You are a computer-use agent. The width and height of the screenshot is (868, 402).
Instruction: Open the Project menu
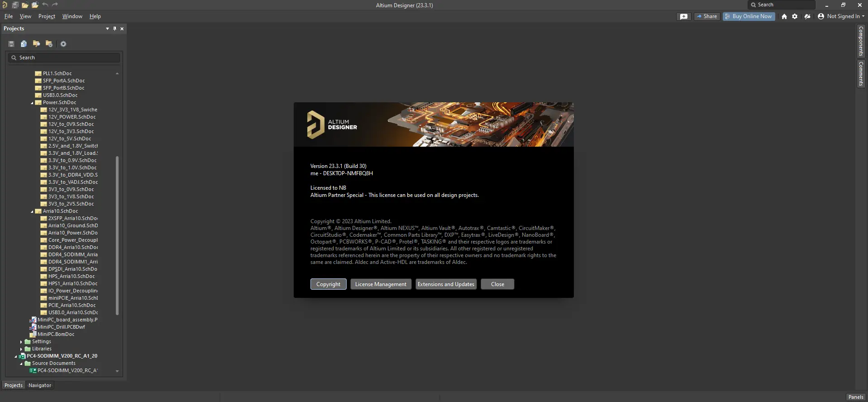coord(47,16)
